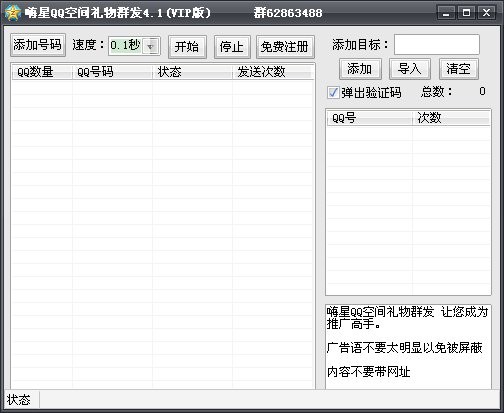Click the QQ号码 column header
The image size is (504, 413).
(x=112, y=72)
